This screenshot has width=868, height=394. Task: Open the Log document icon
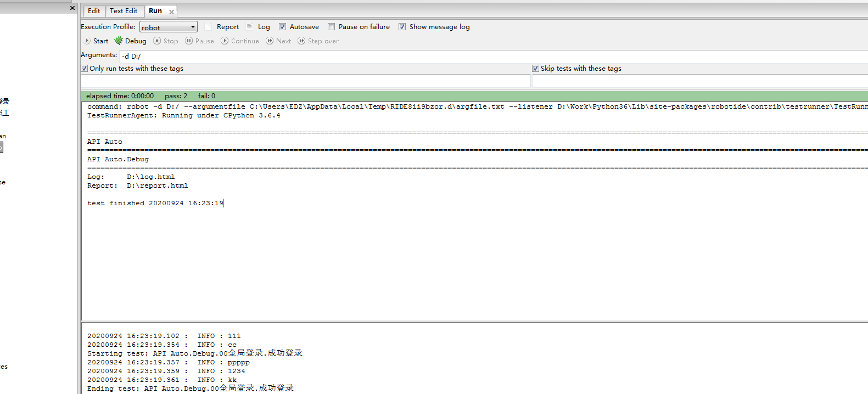coord(249,26)
